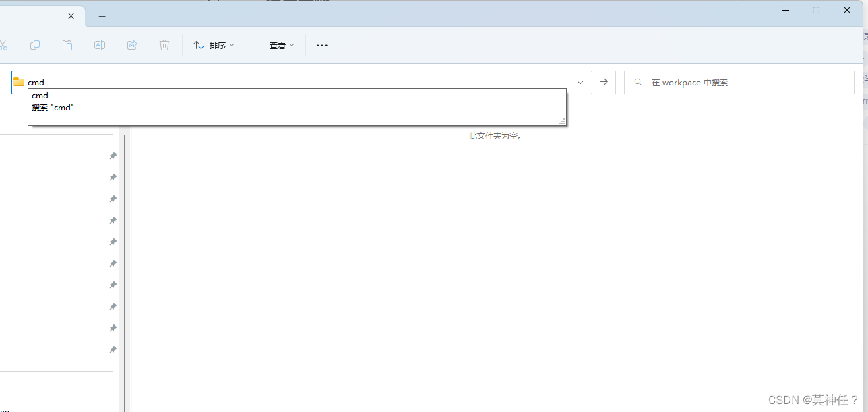Open the ... more options menu

coord(321,45)
